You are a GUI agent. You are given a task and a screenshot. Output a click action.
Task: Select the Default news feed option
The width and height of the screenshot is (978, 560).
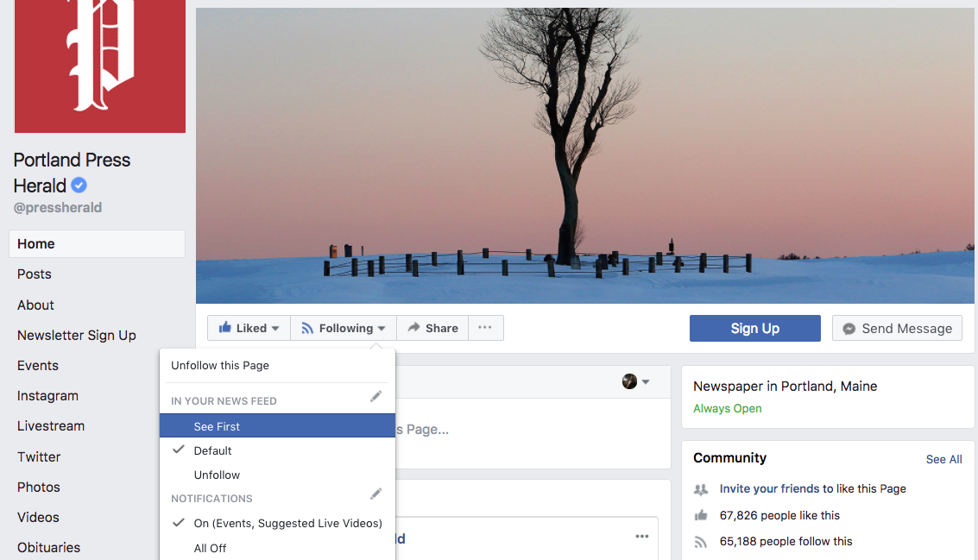[x=213, y=450]
